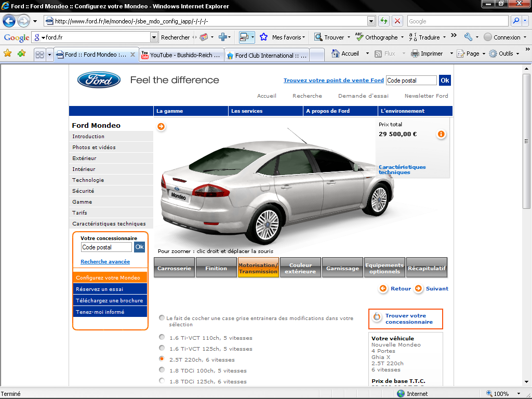Switch to the YouTube - Bushido-Reich tab
This screenshot has height=399, width=532.
coord(181,55)
